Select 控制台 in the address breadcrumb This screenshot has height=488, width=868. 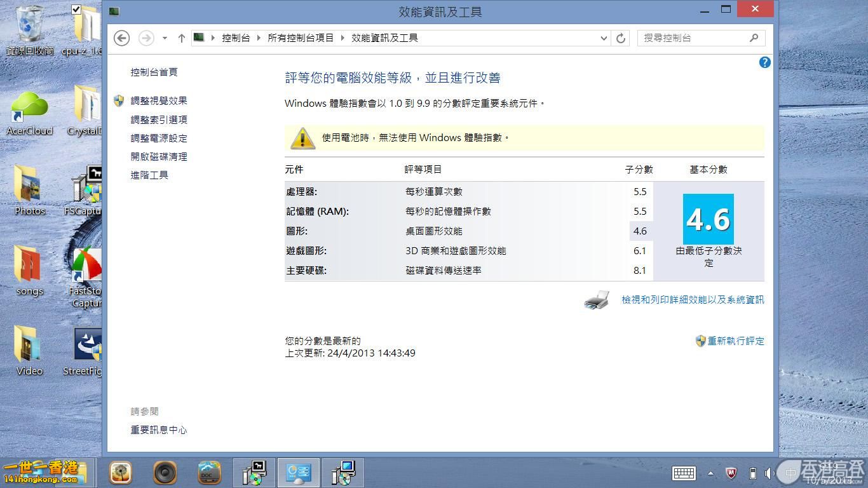coord(236,38)
